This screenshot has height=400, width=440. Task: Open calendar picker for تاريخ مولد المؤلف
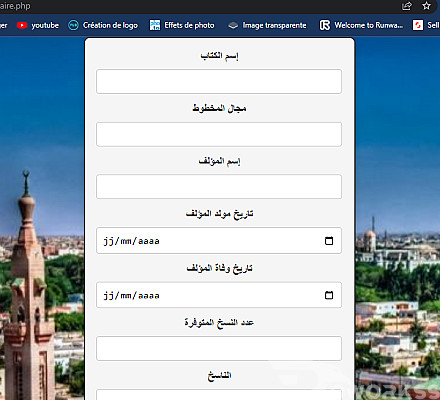329,241
